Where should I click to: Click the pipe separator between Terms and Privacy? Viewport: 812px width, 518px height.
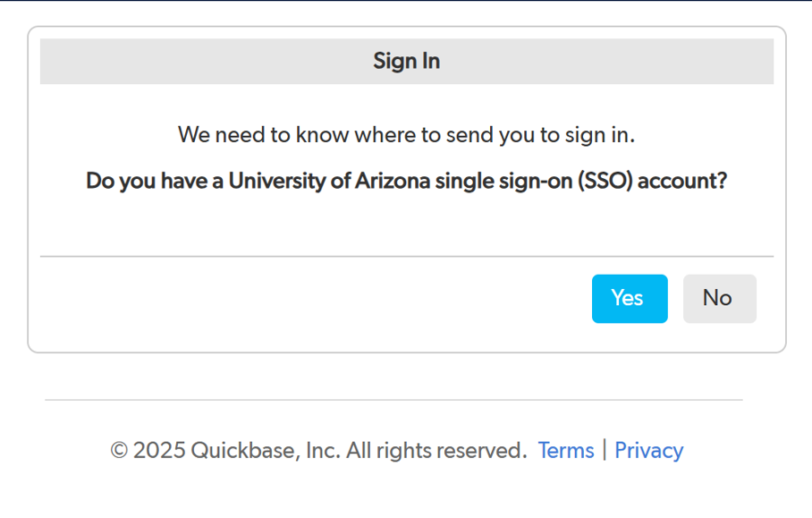point(605,450)
